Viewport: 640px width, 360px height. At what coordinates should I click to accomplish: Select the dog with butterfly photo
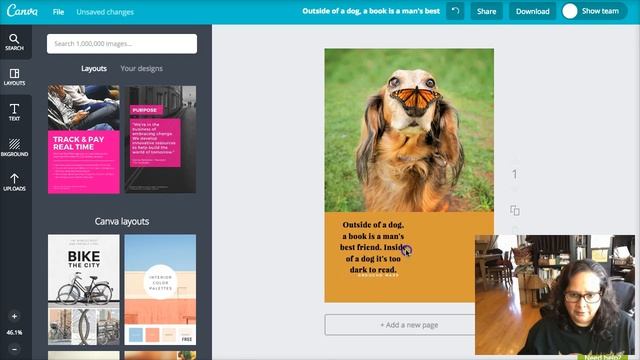pos(409,130)
